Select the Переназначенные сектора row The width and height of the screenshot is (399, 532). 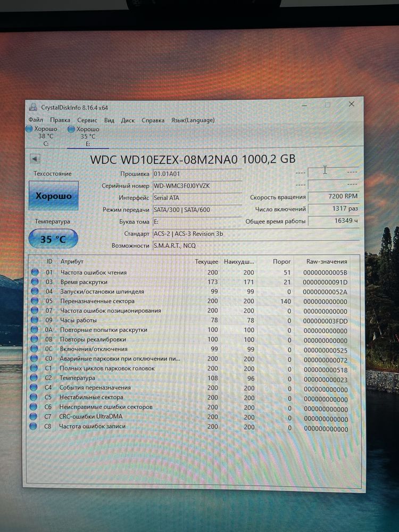[190, 301]
